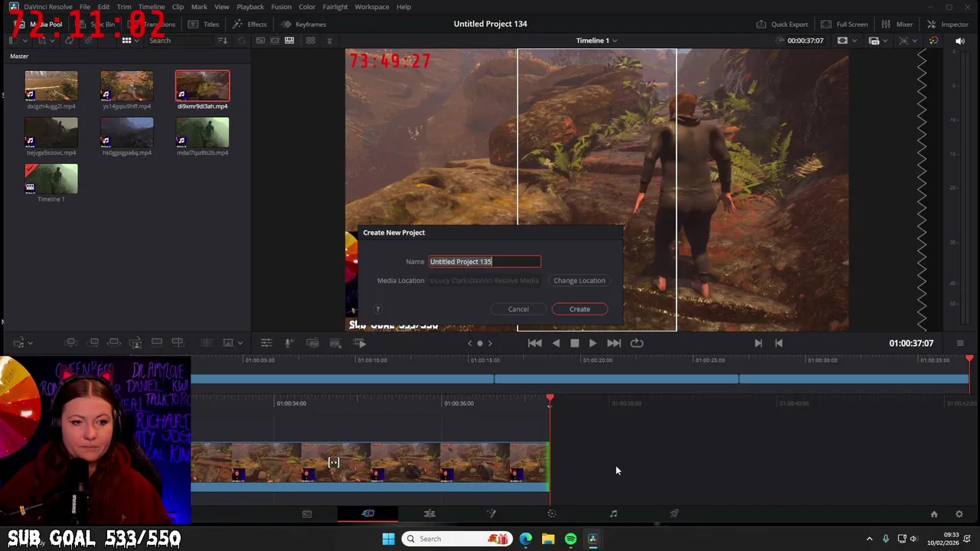Open the Color page icon
Screen dimensions: 980x551
pos(552,514)
